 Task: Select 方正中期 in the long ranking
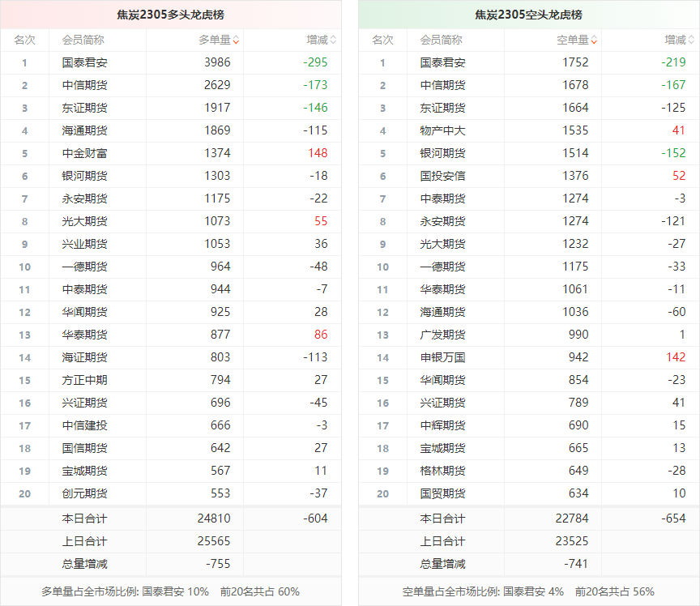[84, 380]
